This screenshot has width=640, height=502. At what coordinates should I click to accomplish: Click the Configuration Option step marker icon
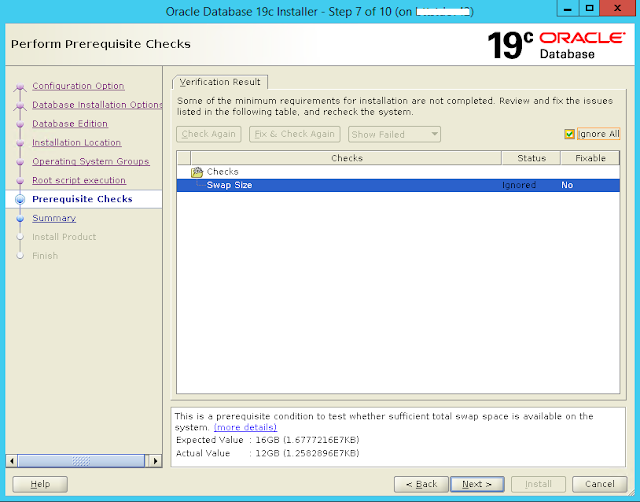pos(20,87)
